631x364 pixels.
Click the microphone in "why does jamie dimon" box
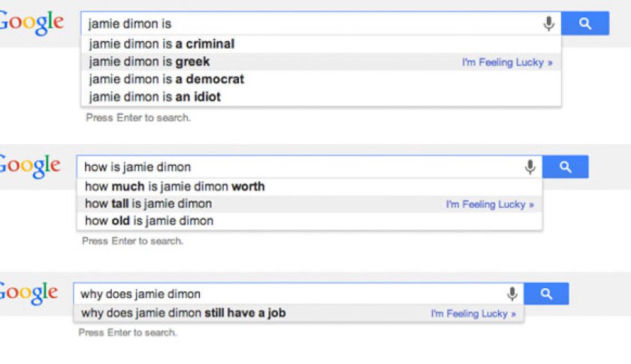(512, 293)
